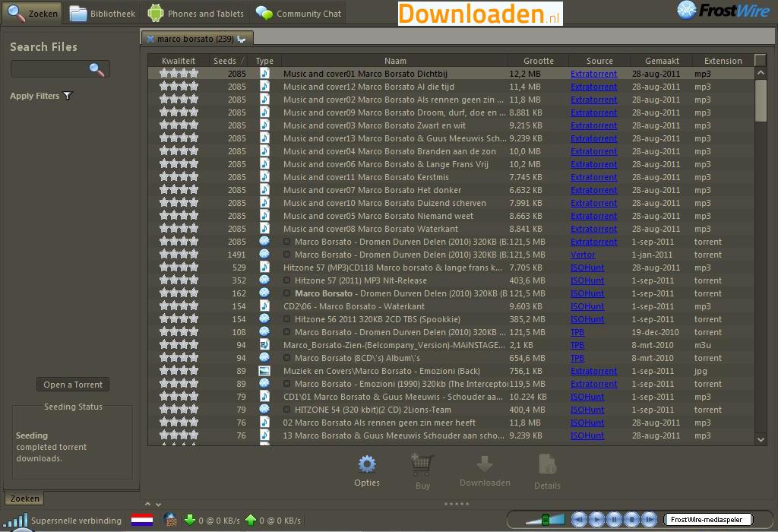Close the marco borsato results tab
The image size is (778, 532).
coord(150,39)
